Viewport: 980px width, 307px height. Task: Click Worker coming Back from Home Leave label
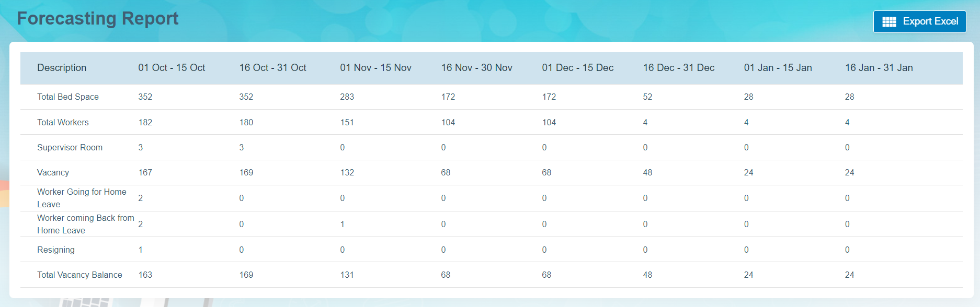(x=85, y=224)
